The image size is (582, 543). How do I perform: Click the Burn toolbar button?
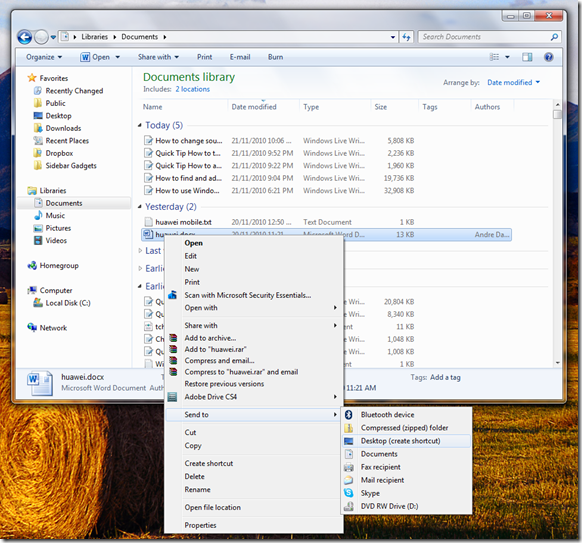[x=275, y=57]
